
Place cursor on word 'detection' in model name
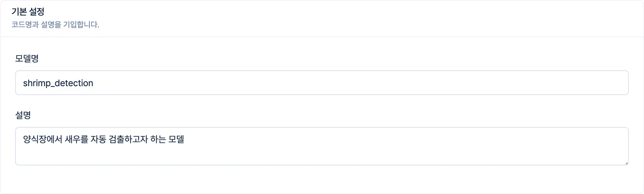[x=74, y=83]
